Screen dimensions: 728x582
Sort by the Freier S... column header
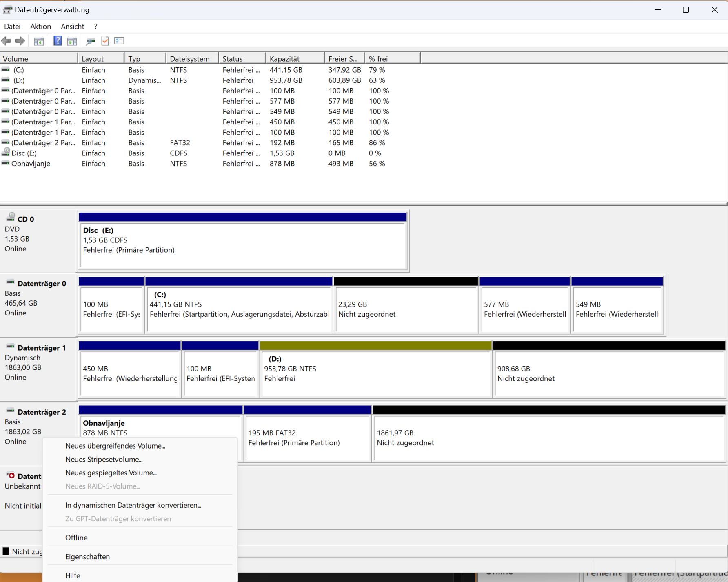[345, 59]
